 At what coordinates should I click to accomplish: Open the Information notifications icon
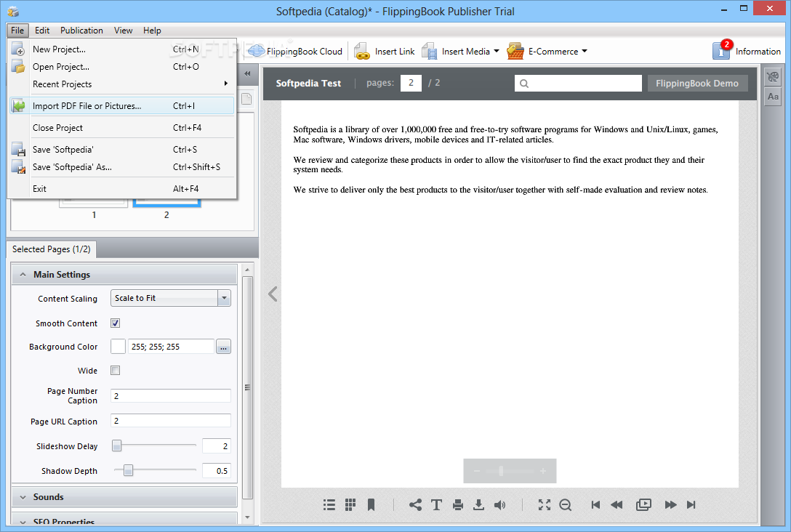tap(747, 51)
